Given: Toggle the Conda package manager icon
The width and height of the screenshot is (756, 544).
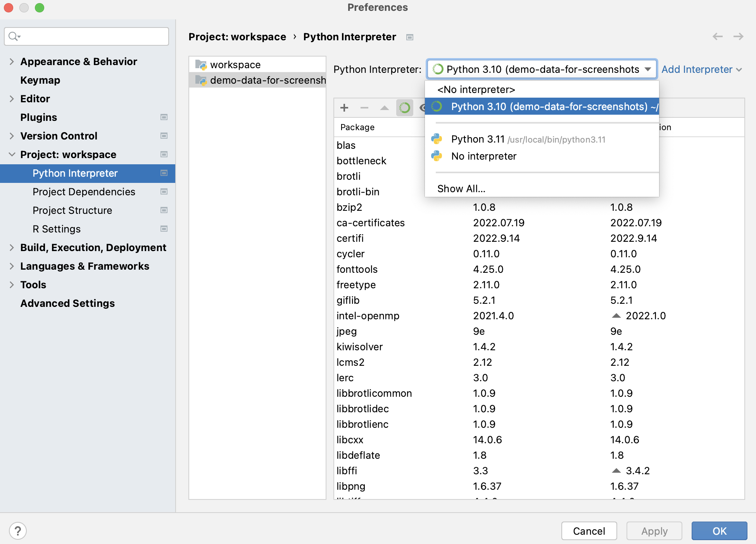Looking at the screenshot, I should (x=404, y=108).
